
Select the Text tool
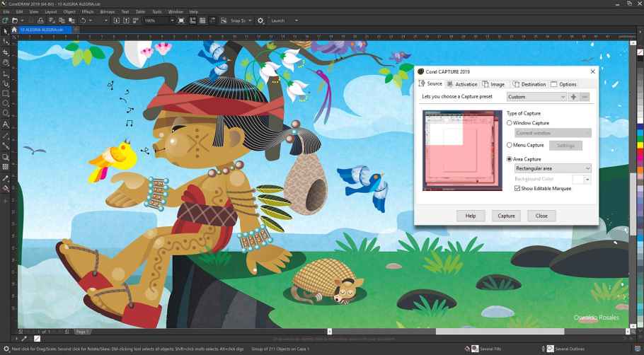point(6,124)
